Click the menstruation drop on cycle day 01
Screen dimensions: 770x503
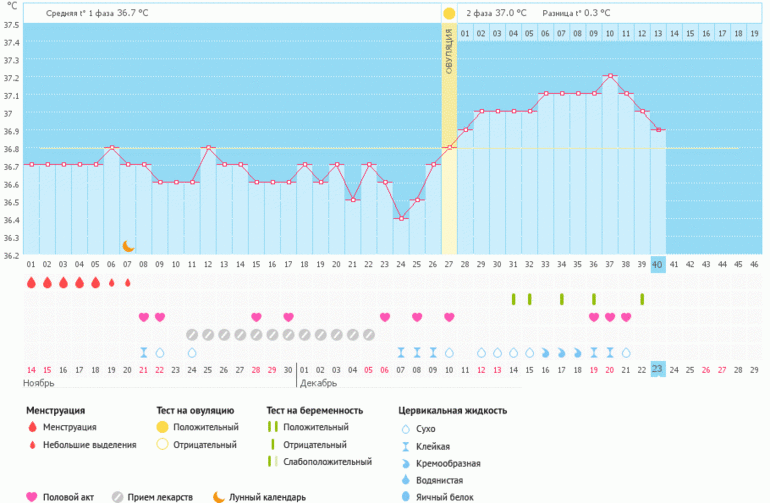point(31,283)
